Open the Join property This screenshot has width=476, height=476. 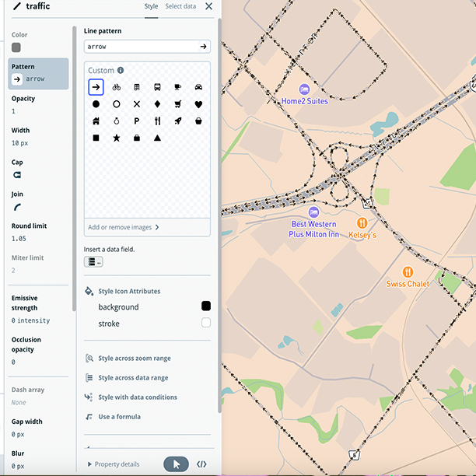[38, 201]
